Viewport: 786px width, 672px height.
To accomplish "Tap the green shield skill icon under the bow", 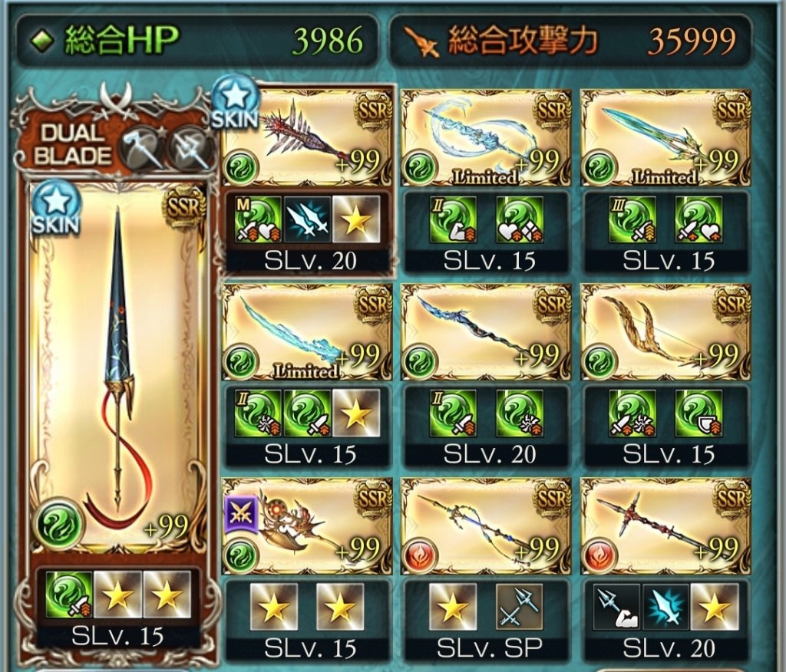I will point(698,414).
